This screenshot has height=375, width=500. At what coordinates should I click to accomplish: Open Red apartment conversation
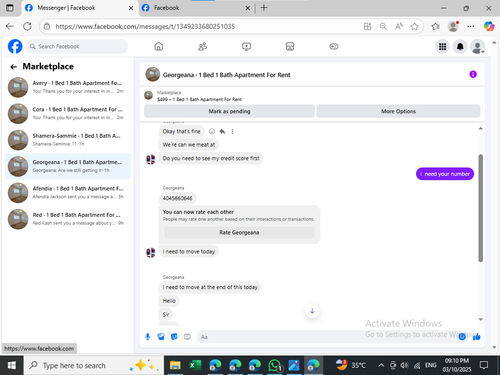click(x=68, y=219)
